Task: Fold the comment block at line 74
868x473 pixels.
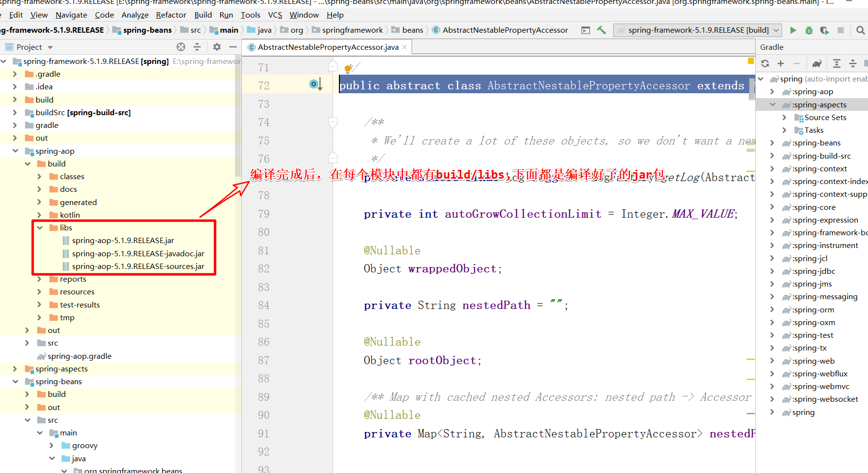Action: coord(333,122)
